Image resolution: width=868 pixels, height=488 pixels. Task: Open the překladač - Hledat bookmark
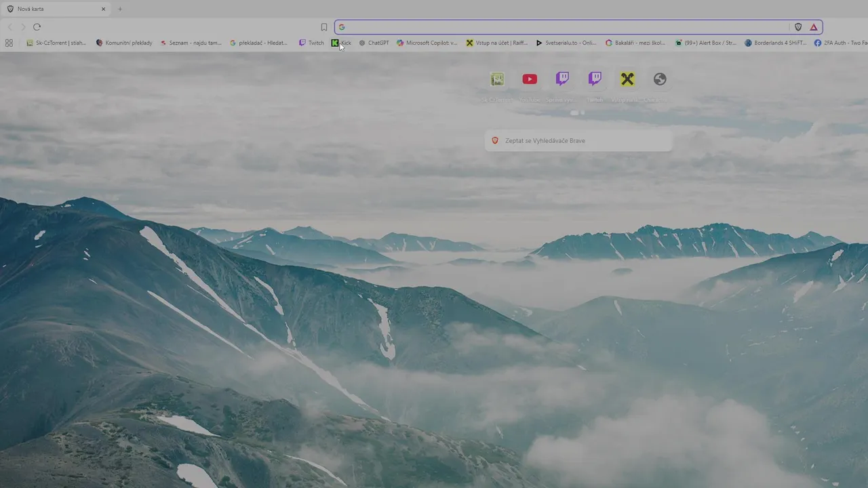[x=259, y=43]
